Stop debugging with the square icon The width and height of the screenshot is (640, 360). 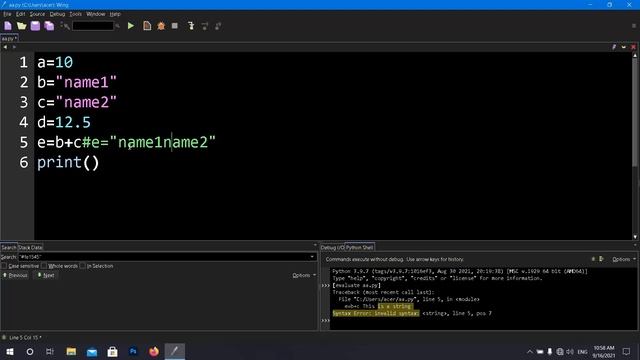175,26
